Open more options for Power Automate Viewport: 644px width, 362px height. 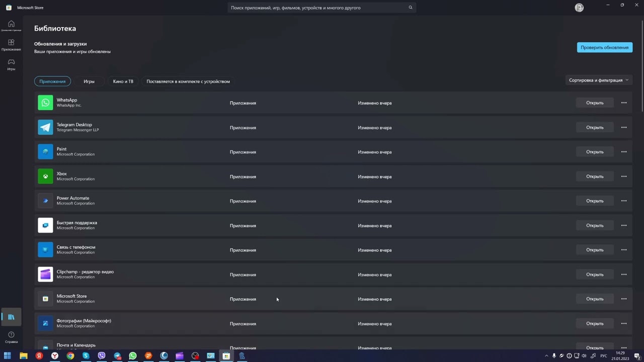point(624,201)
